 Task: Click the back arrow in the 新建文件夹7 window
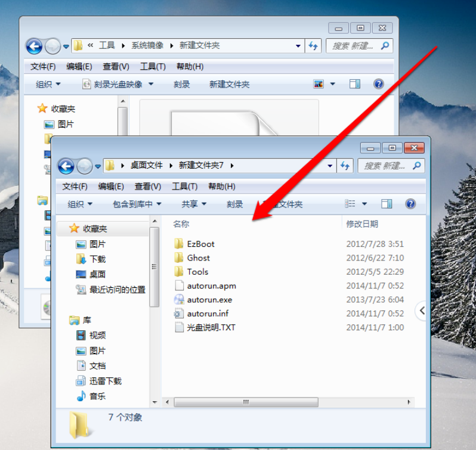click(66, 166)
